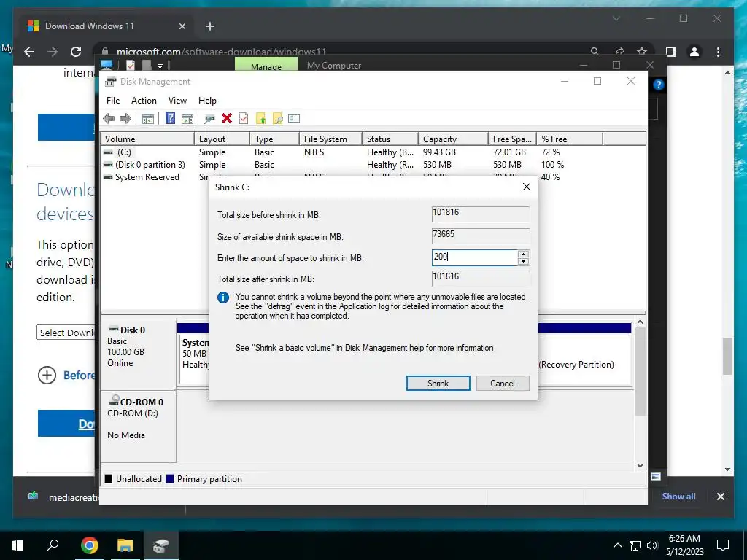747x560 pixels.
Task: Open a new Chrome tab with plus
Action: (x=210, y=26)
